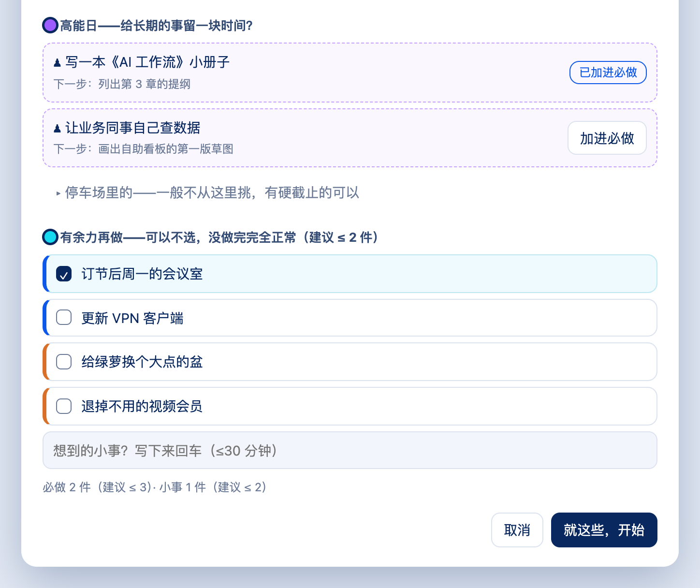Click the 已加进必做 button
The width and height of the screenshot is (700, 588).
[x=608, y=73]
